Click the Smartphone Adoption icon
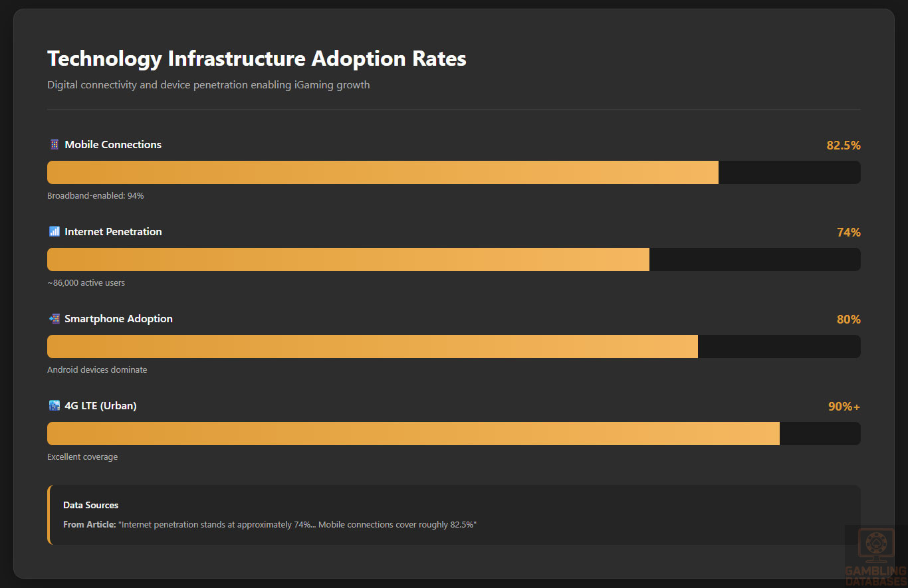 tap(55, 319)
